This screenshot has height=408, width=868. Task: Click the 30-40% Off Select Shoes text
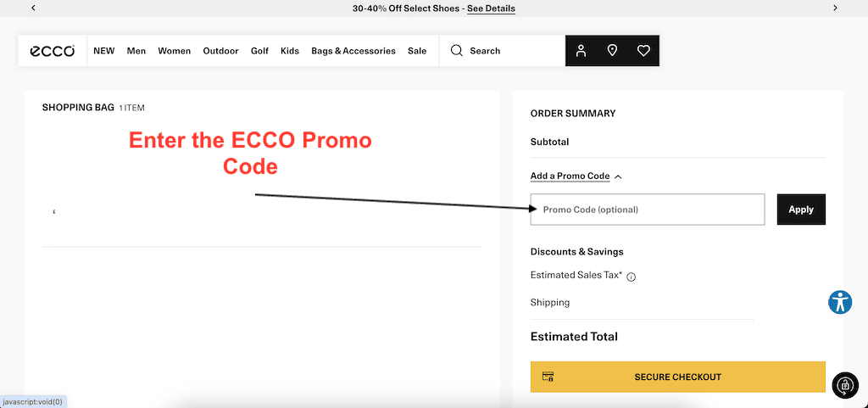[406, 8]
